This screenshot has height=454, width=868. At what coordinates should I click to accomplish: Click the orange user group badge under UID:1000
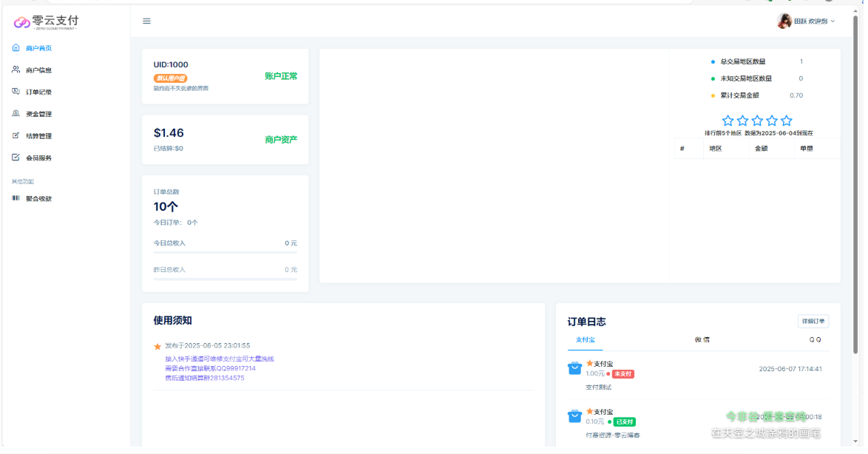[x=171, y=78]
